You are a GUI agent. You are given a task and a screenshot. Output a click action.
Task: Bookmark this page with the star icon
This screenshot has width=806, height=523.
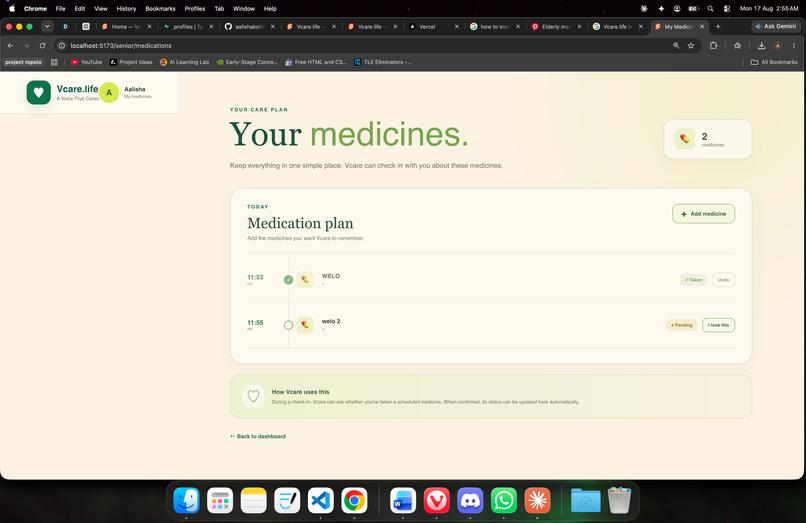coord(691,46)
